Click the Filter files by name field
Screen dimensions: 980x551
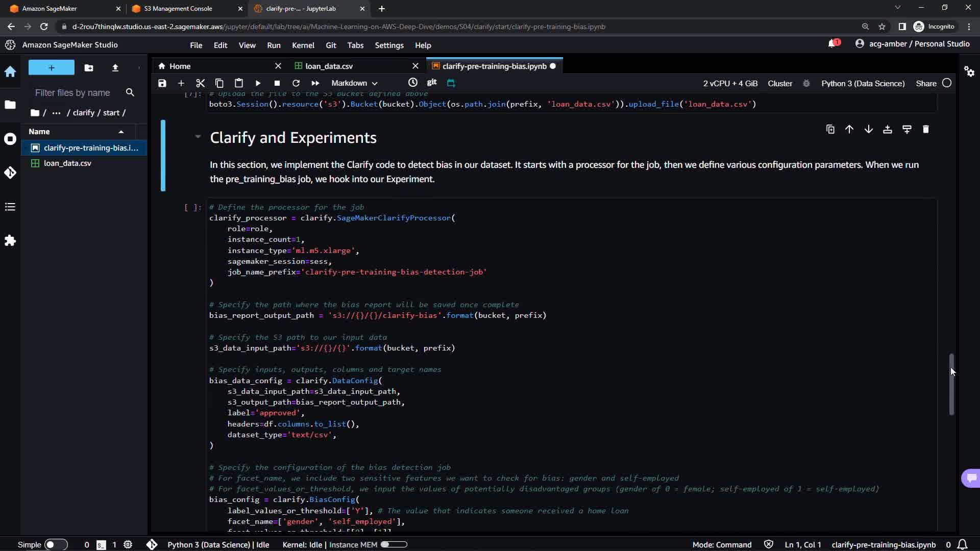[x=72, y=93]
